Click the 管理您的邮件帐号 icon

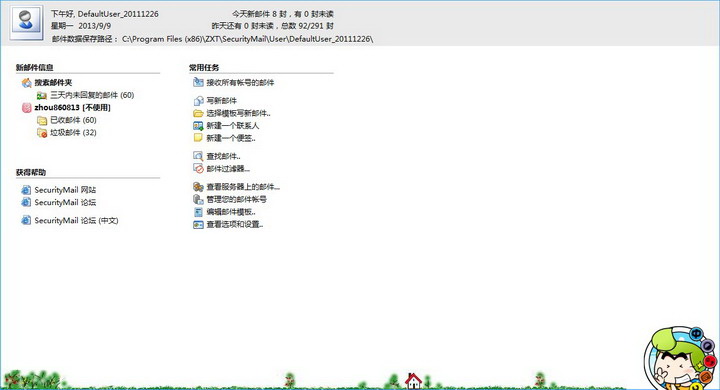click(x=198, y=199)
